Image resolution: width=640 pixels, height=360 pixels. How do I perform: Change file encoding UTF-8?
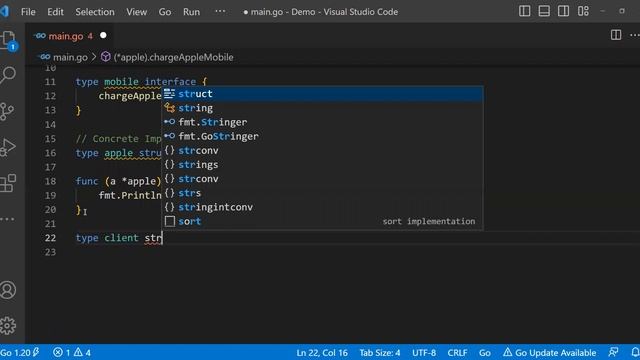coord(424,352)
